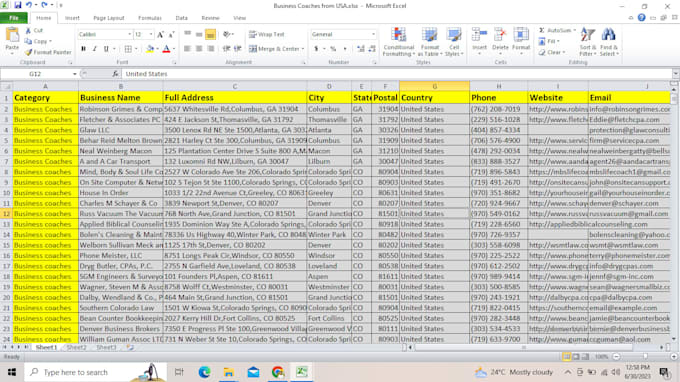Click the Format Painter brush

[28, 52]
